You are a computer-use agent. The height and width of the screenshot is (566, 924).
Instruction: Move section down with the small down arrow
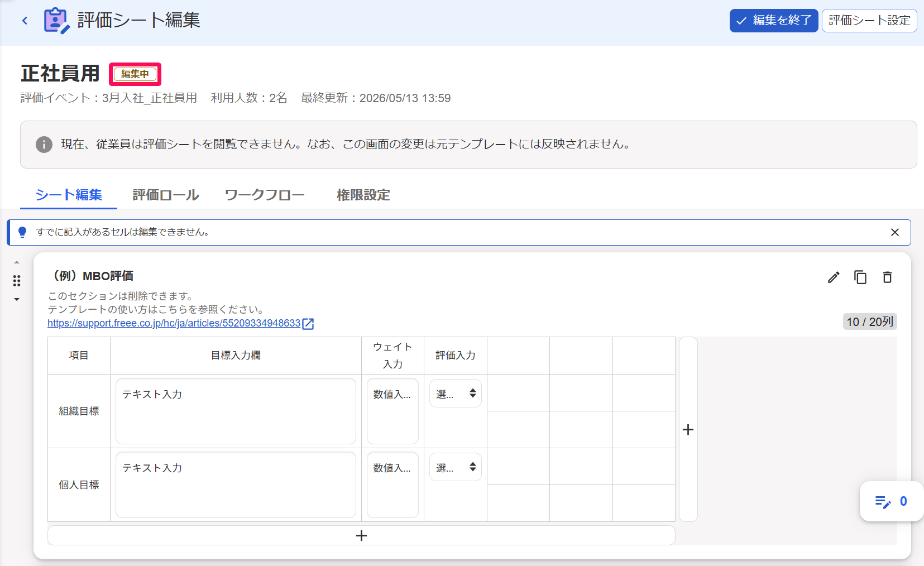pyautogui.click(x=17, y=300)
